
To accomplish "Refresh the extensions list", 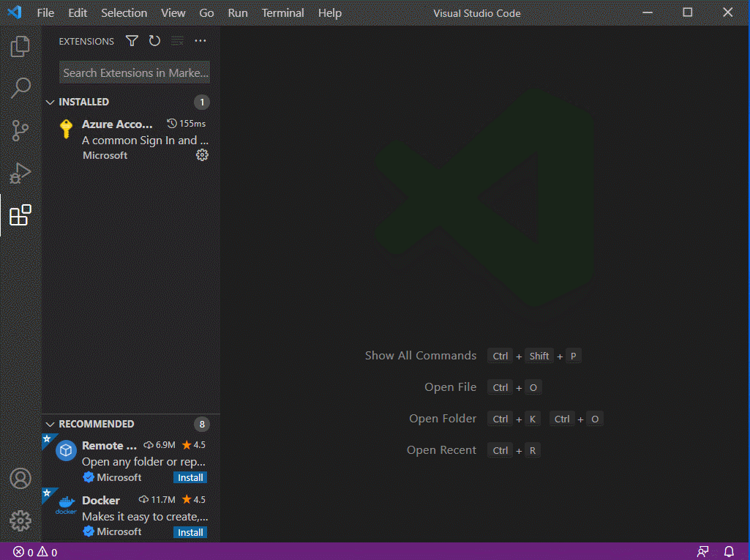I will point(154,41).
